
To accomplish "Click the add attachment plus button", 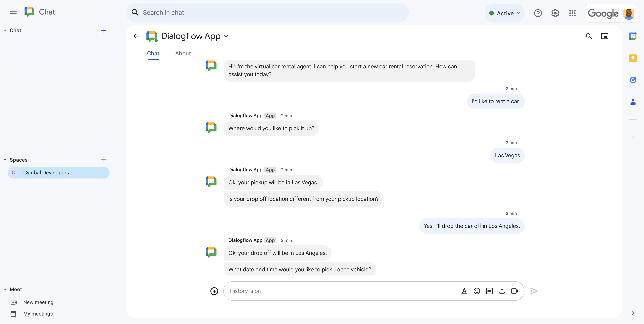I will pos(214,291).
